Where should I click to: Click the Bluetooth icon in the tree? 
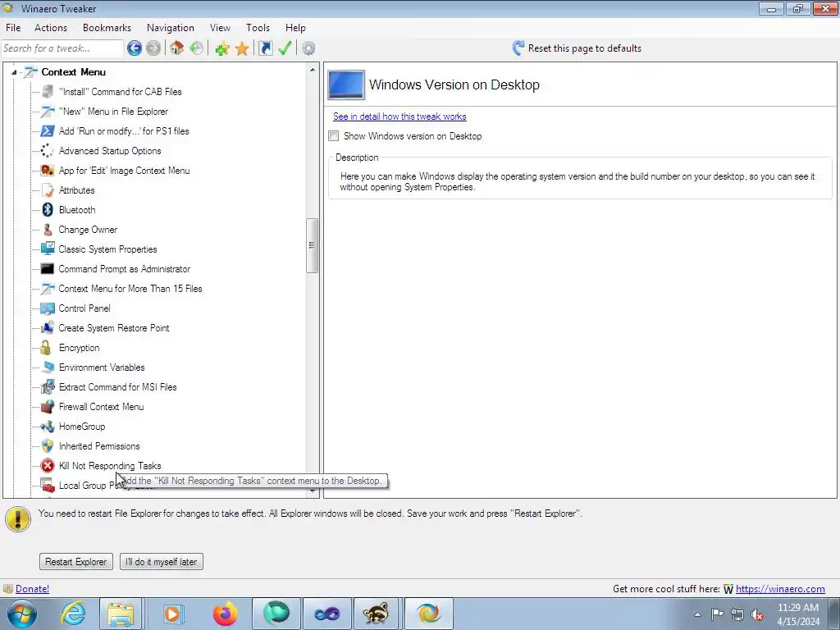48,209
